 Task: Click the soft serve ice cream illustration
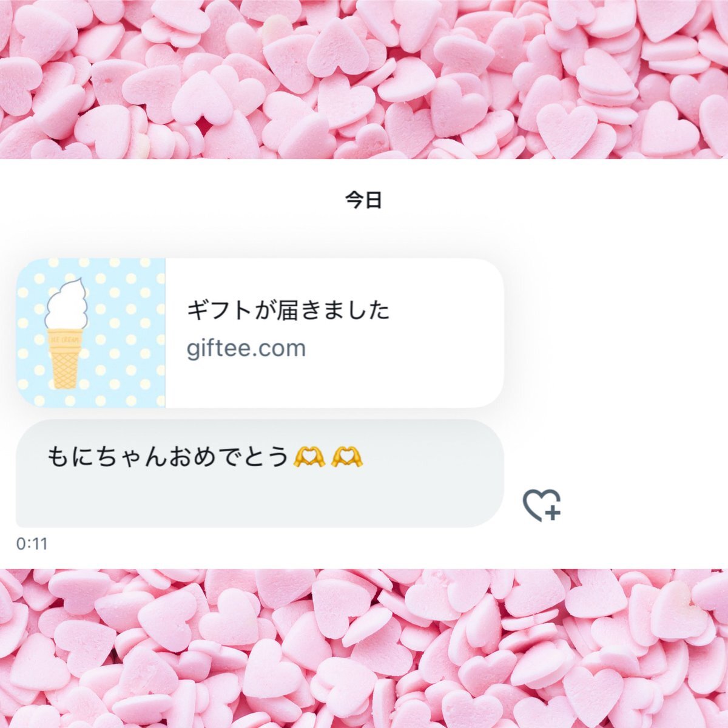click(x=67, y=305)
